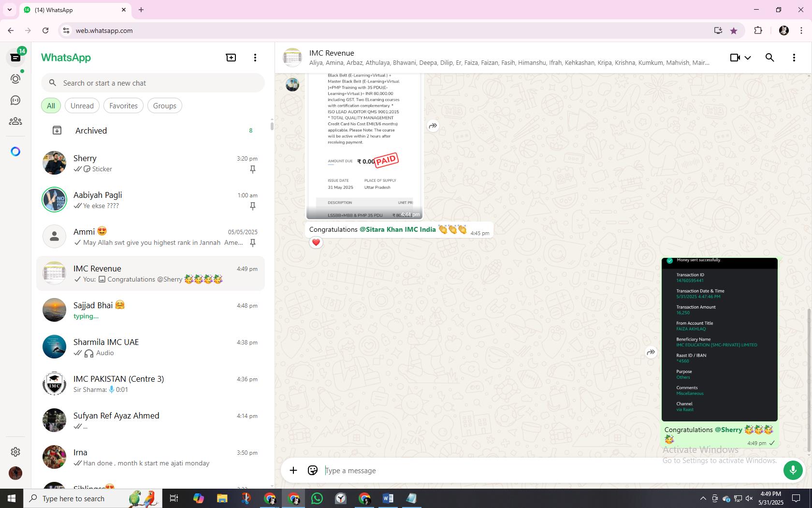Open IMC Revenue group info header

pos(509,58)
